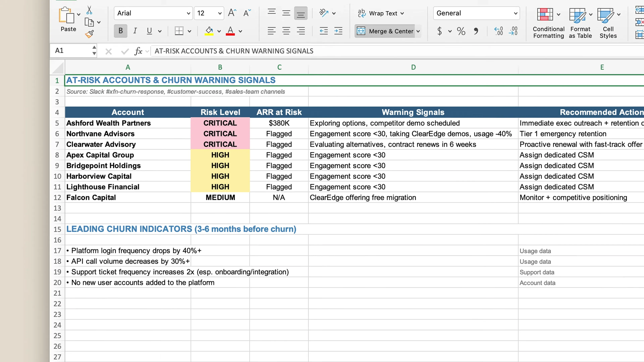Increase the cell indent
Screen dimensions: 644x362
click(x=338, y=31)
